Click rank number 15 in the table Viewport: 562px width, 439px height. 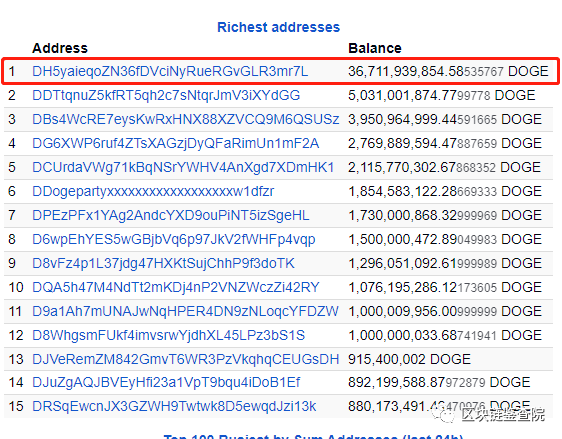pyautogui.click(x=16, y=406)
